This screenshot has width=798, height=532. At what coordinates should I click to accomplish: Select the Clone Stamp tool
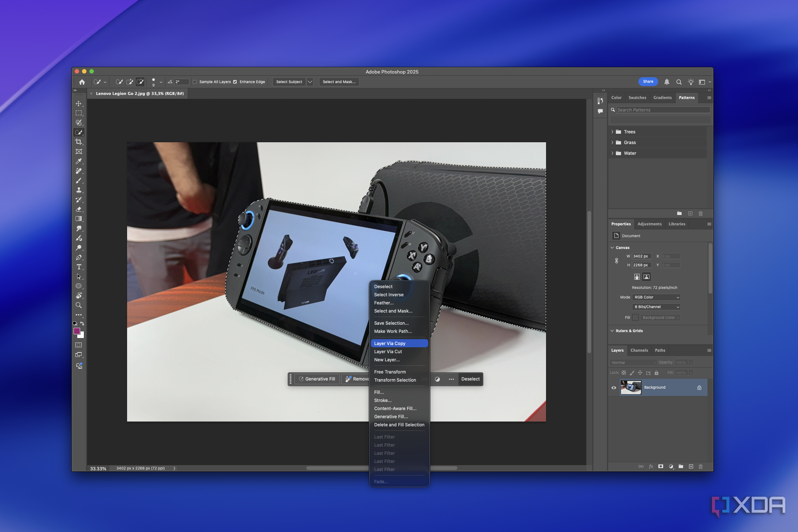[x=79, y=190]
